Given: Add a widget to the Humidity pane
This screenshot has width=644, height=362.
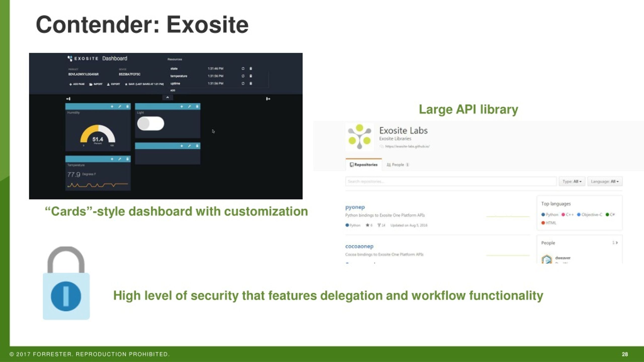Looking at the screenshot, I should coord(112,107).
